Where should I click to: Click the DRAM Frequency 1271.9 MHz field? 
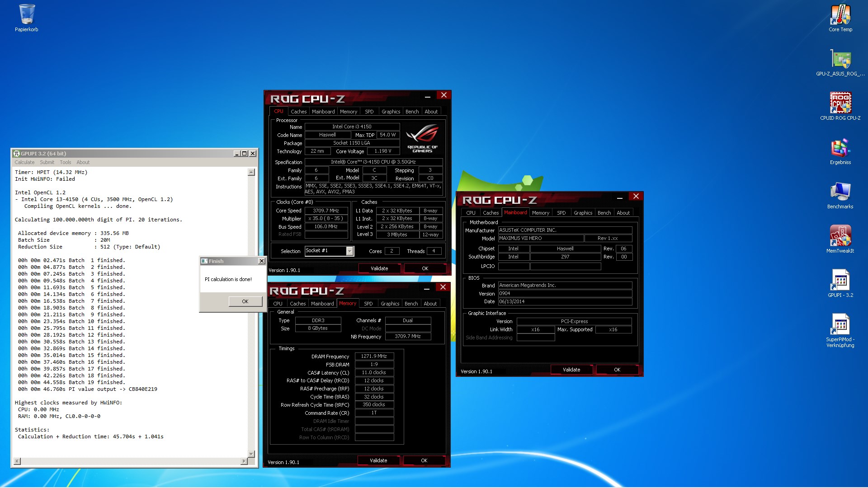[374, 356]
